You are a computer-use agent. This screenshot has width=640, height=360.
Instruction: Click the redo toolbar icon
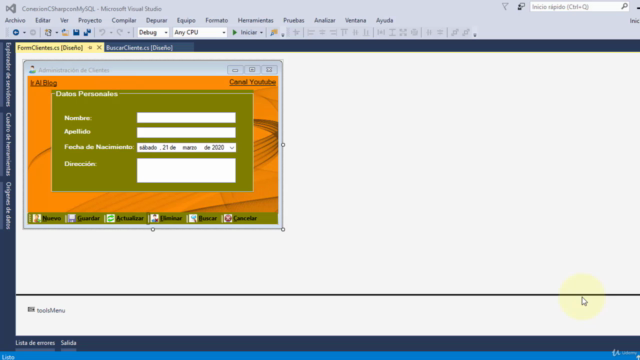(x=120, y=32)
